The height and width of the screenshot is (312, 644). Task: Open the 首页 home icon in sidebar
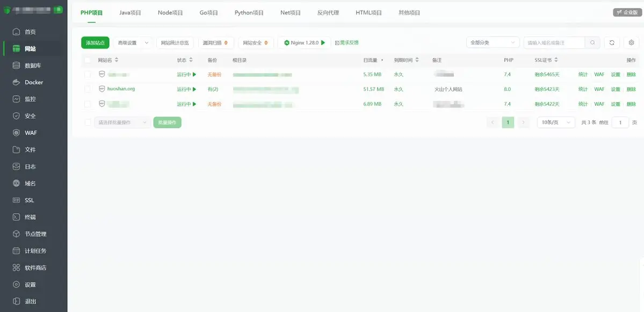[x=16, y=32]
